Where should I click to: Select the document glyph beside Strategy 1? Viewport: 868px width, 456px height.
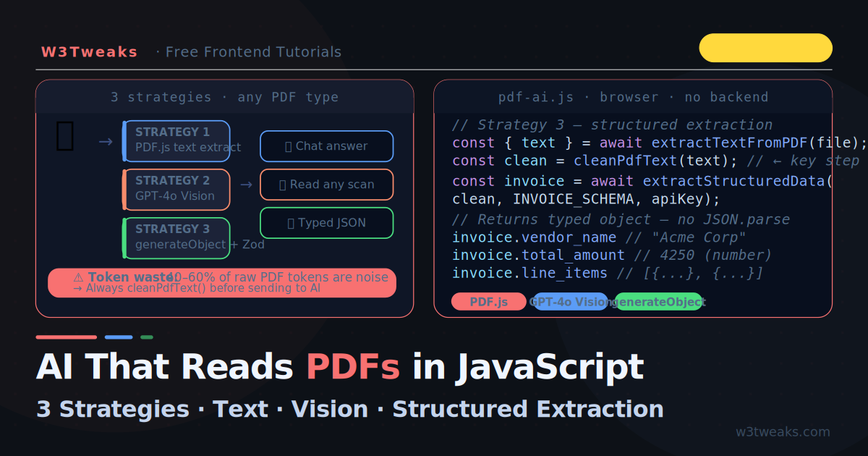[65, 137]
